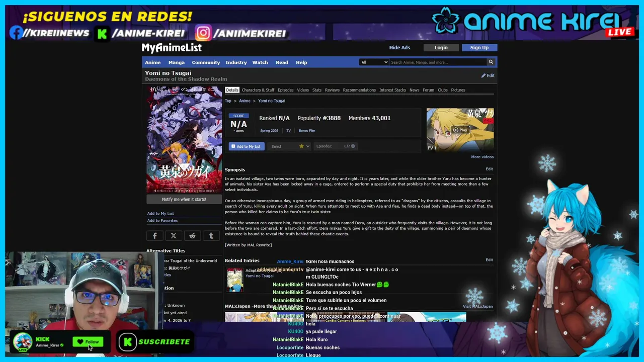Switch to the Videos tab
The height and width of the screenshot is (362, 644).
(303, 90)
